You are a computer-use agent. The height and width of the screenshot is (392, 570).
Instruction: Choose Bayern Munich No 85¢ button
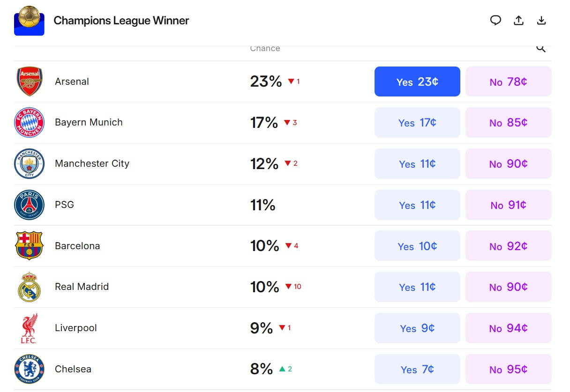pos(508,123)
